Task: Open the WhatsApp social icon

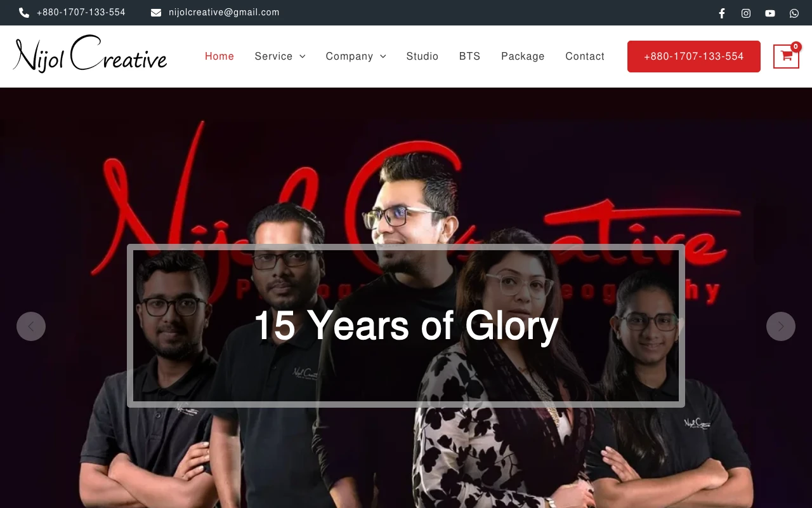Action: [x=794, y=13]
